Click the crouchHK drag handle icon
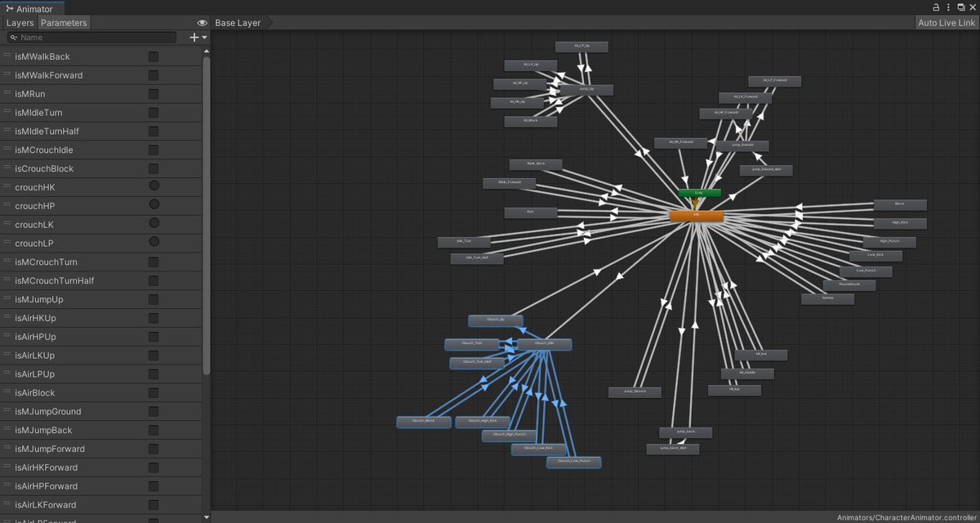The width and height of the screenshot is (980, 523). pyautogui.click(x=7, y=187)
